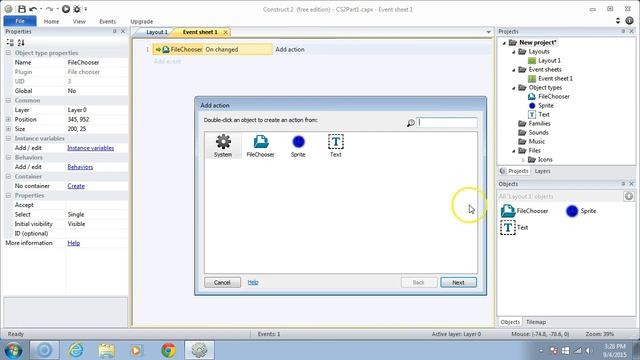Click the search magnifier icon in dialog
The width and height of the screenshot is (640, 360).
click(x=411, y=122)
